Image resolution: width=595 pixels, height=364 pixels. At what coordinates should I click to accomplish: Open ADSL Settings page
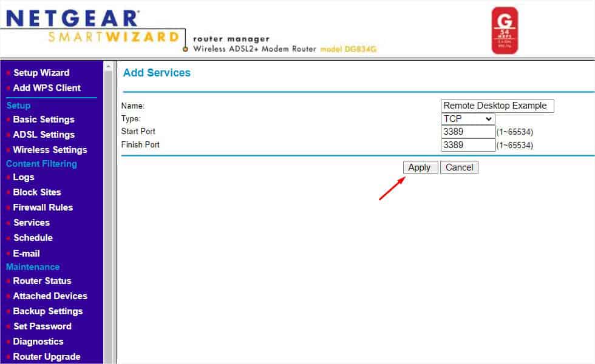tap(44, 135)
